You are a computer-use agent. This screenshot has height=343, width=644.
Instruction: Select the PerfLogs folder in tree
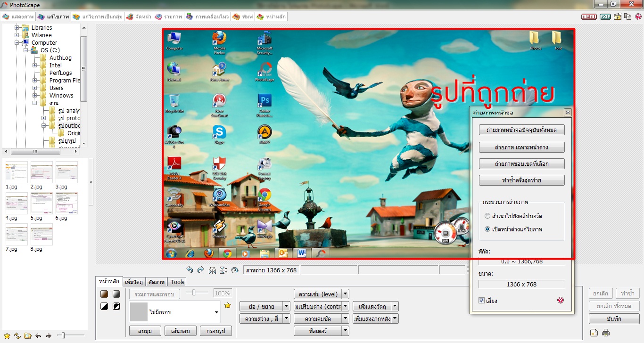point(61,73)
